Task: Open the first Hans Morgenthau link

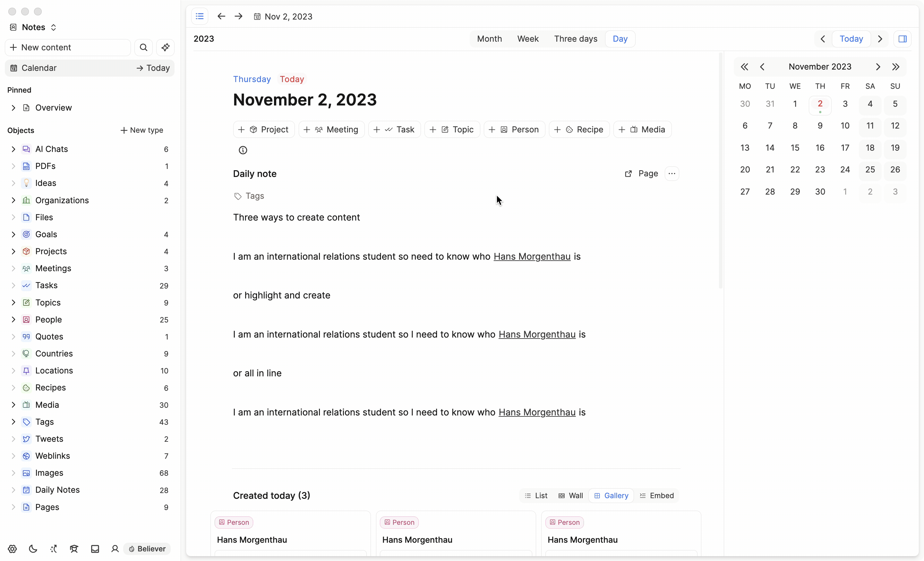Action: tap(532, 256)
